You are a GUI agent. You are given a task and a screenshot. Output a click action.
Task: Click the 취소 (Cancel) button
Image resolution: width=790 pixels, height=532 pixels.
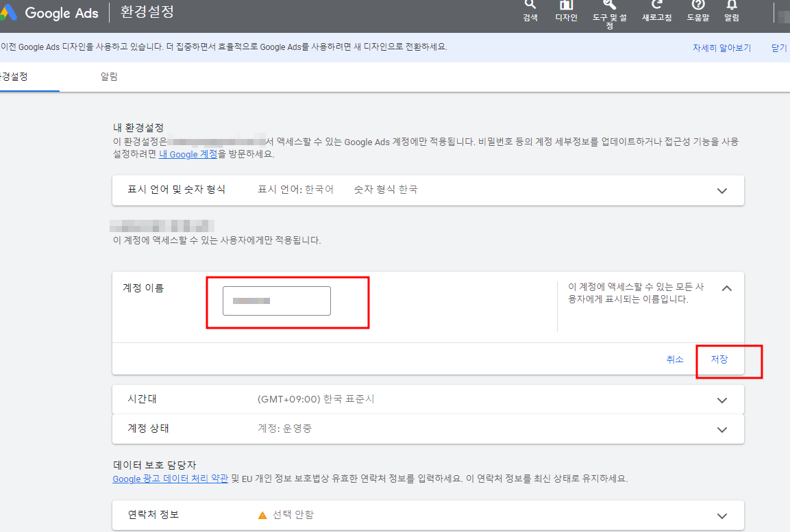coord(675,359)
